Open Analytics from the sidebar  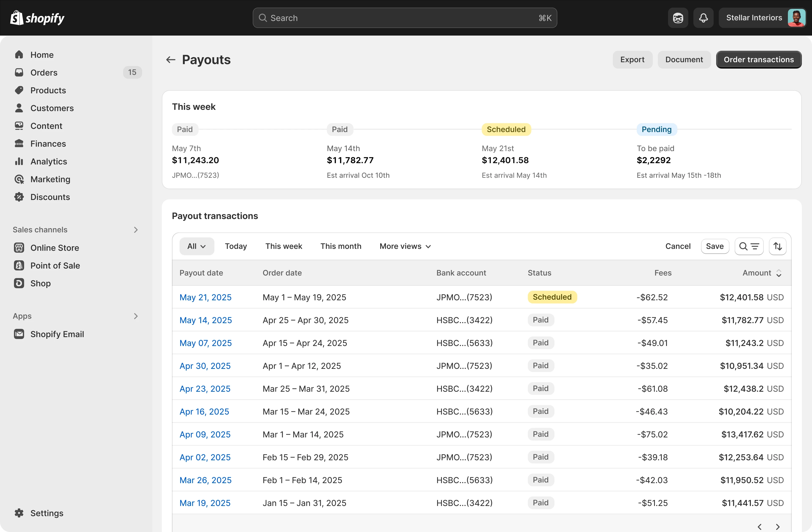tap(48, 161)
